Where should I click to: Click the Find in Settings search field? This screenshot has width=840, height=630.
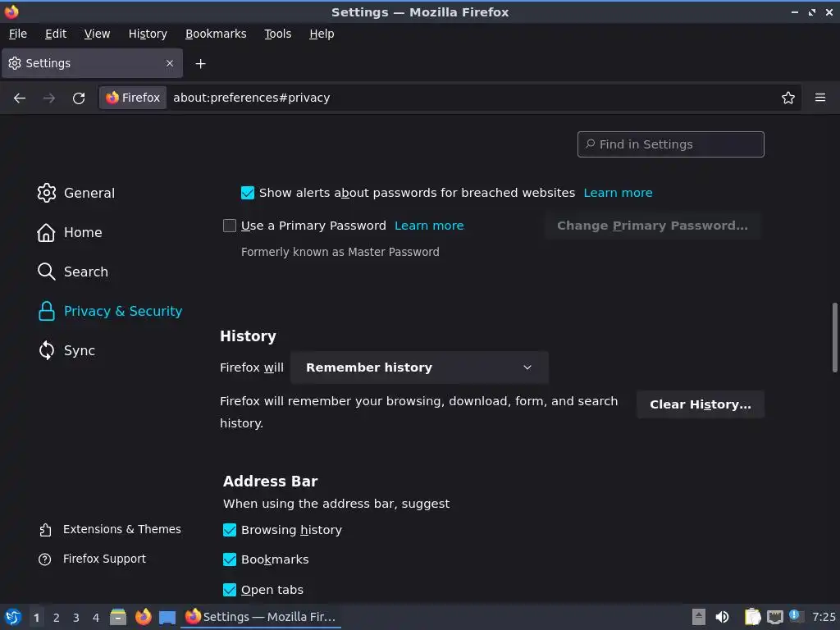click(x=671, y=144)
